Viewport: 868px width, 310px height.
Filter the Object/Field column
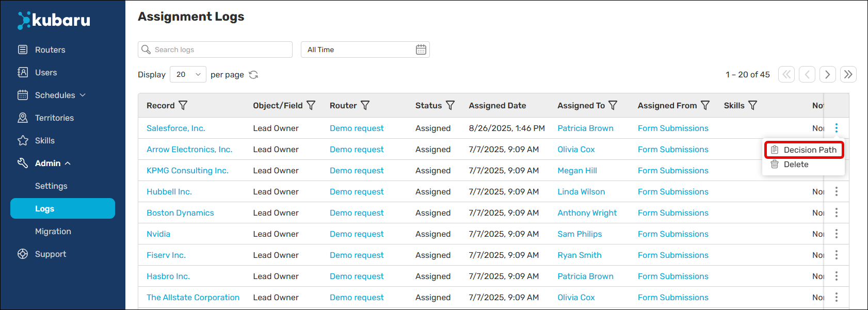(x=311, y=105)
